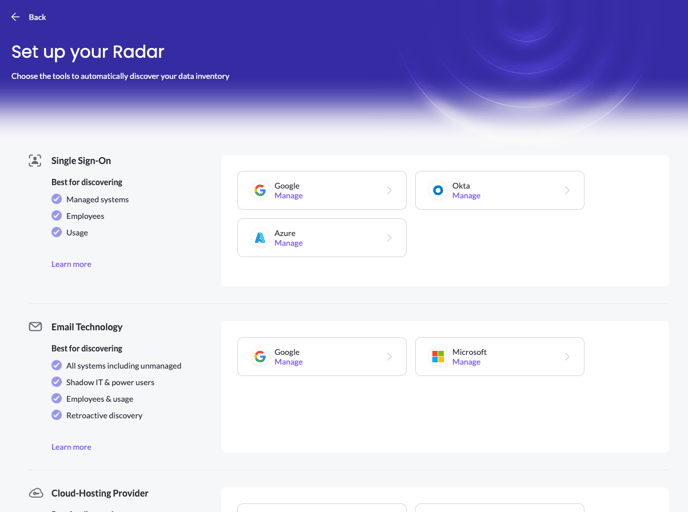Click the Back link text
Screen dimensions: 688x512
coord(37,17)
